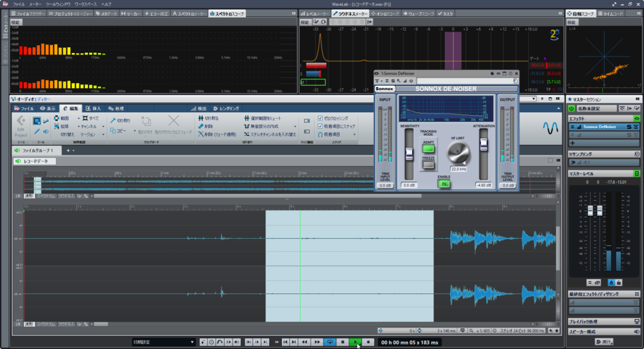Click the Sonnox logo button

pyautogui.click(x=384, y=89)
